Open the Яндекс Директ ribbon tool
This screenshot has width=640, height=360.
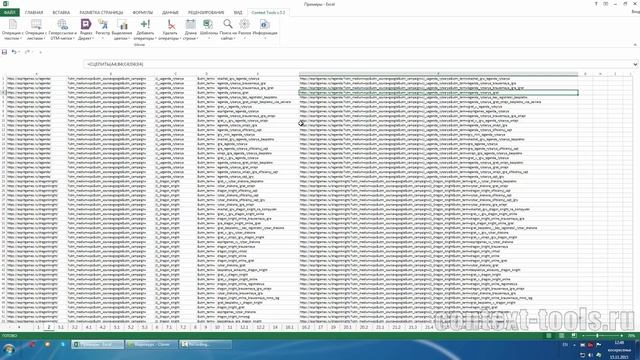[86, 29]
